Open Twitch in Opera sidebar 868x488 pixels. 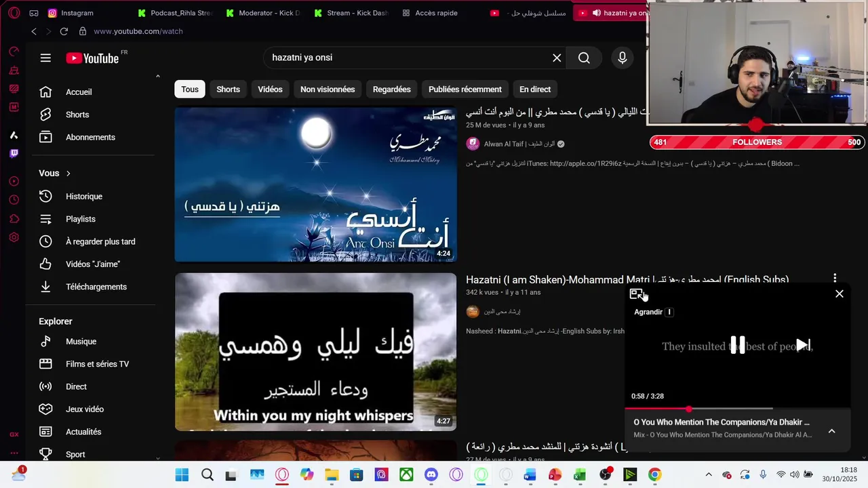14,154
